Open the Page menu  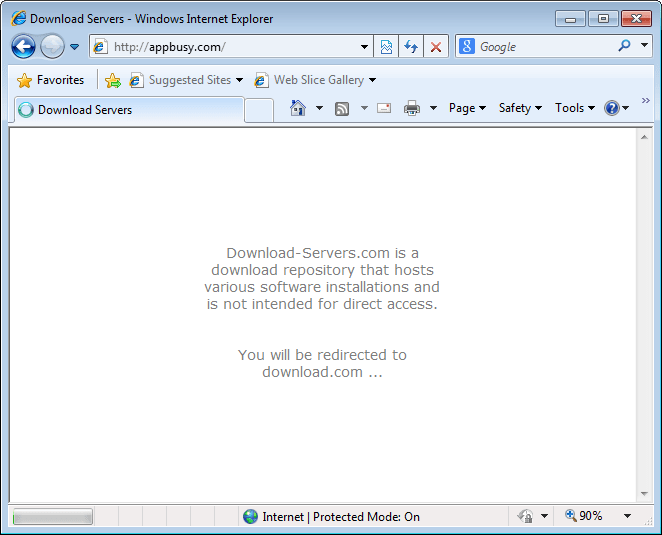click(467, 108)
